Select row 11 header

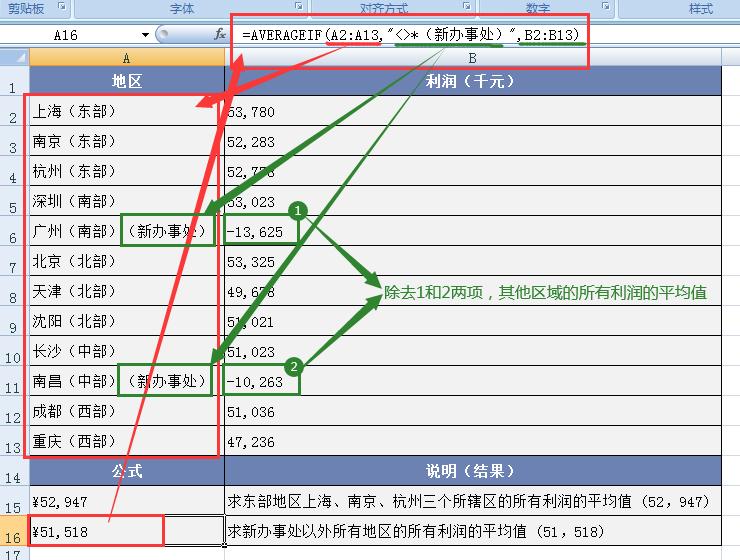pyautogui.click(x=14, y=381)
